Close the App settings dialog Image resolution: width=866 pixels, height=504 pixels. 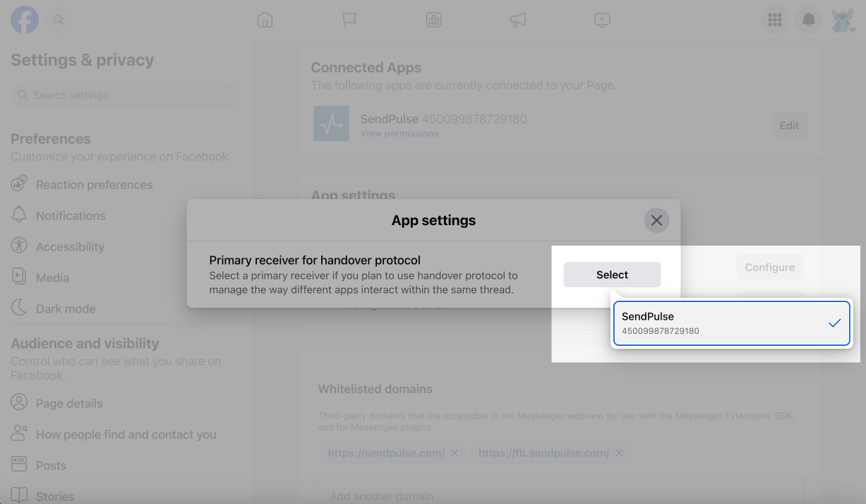(x=656, y=220)
